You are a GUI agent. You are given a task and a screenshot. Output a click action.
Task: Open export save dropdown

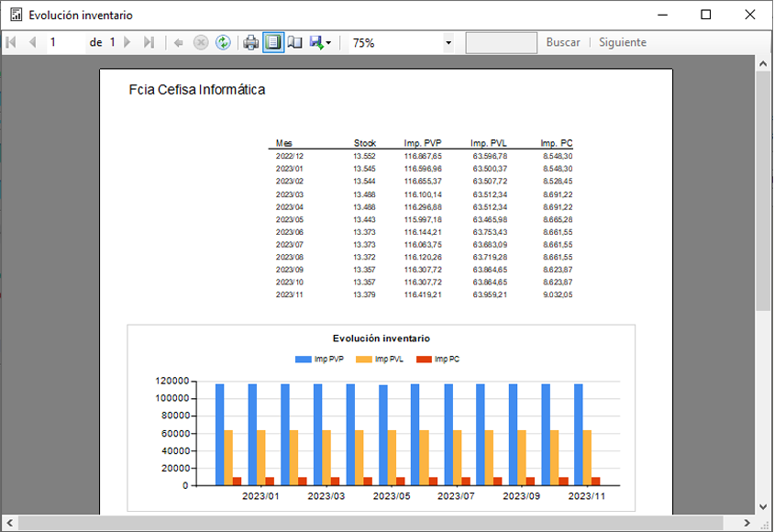(320, 43)
